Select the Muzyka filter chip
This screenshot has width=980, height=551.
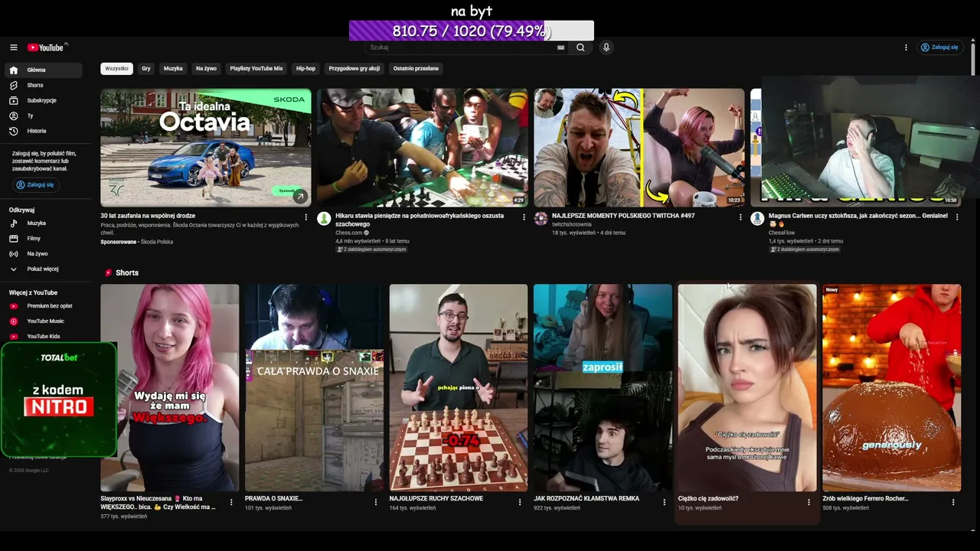coord(173,69)
